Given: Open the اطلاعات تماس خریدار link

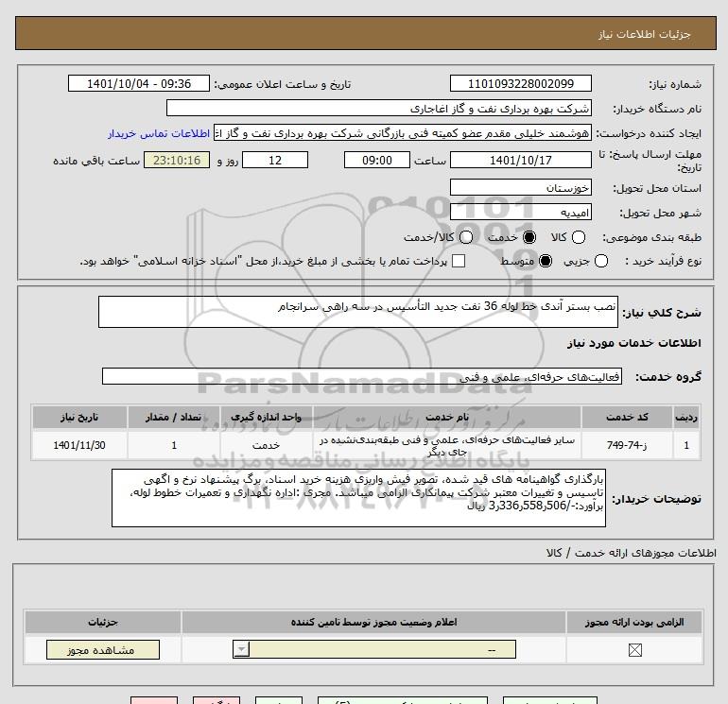Looking at the screenshot, I should pyautogui.click(x=159, y=133).
